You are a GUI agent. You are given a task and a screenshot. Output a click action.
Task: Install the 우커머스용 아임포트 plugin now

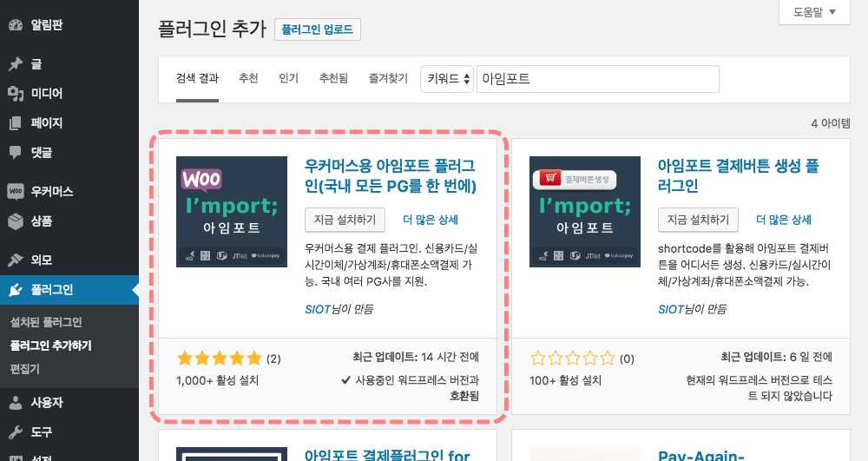point(345,220)
